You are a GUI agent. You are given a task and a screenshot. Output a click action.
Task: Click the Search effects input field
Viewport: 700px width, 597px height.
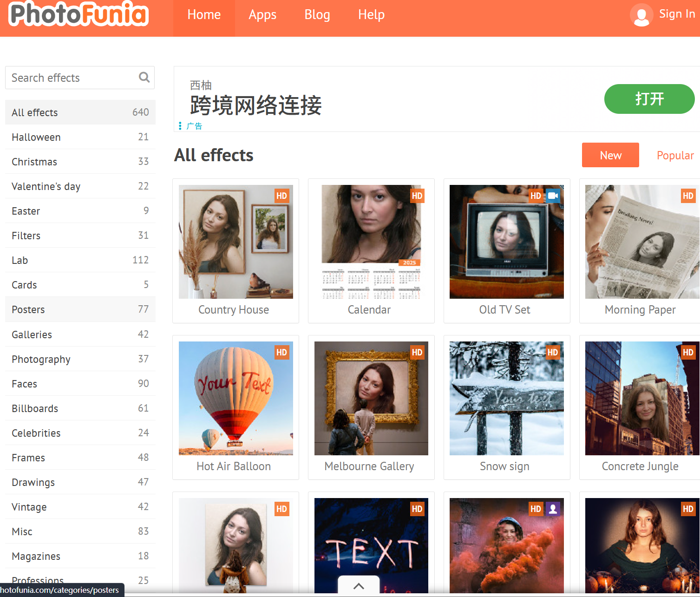click(x=72, y=78)
